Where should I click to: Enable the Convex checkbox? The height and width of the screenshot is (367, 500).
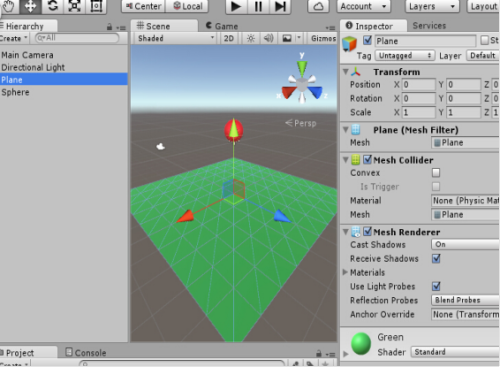tap(436, 173)
